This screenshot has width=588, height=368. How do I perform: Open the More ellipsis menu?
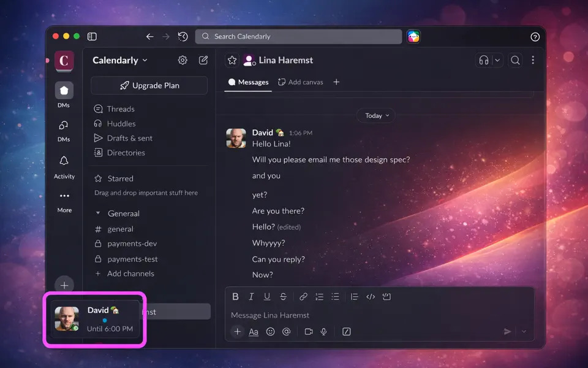pos(64,196)
